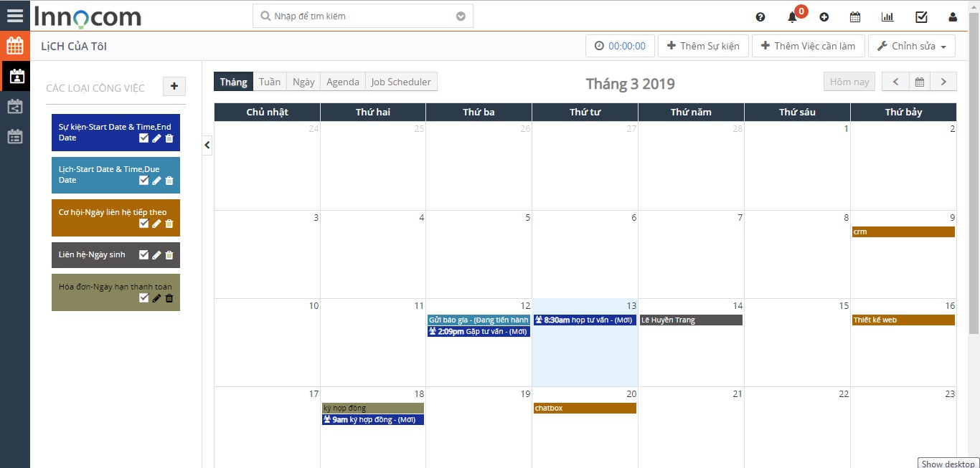Delete the Hóa đơn-Ngày hạn thanh toán type
The width and height of the screenshot is (980, 468).
(x=169, y=298)
